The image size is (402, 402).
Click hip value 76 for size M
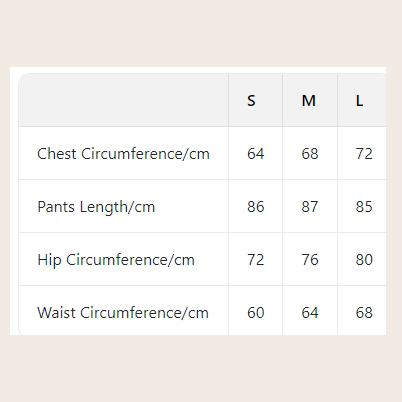tap(310, 260)
